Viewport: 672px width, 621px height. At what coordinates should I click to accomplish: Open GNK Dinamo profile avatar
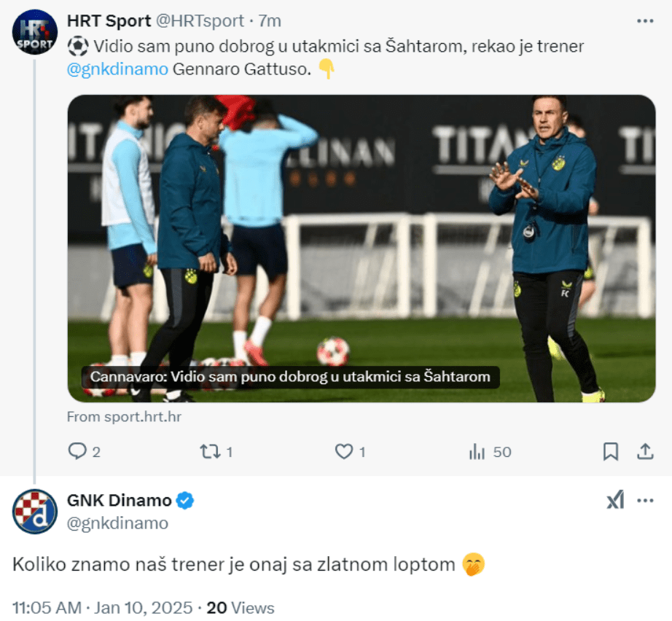(x=35, y=511)
